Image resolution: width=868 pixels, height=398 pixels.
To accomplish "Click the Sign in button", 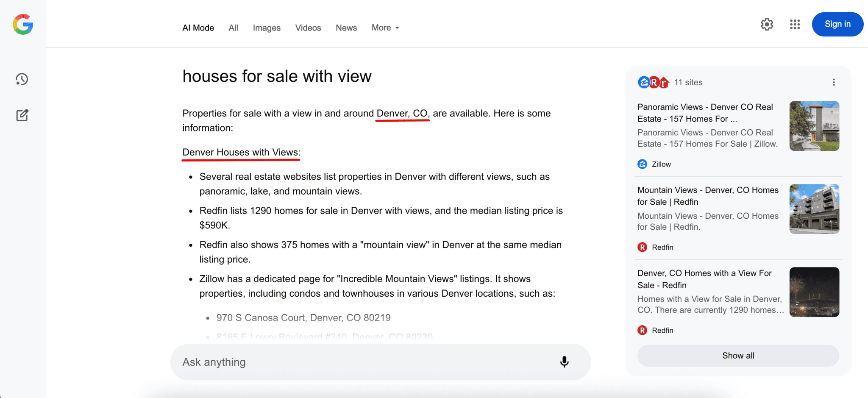I will click(x=837, y=24).
